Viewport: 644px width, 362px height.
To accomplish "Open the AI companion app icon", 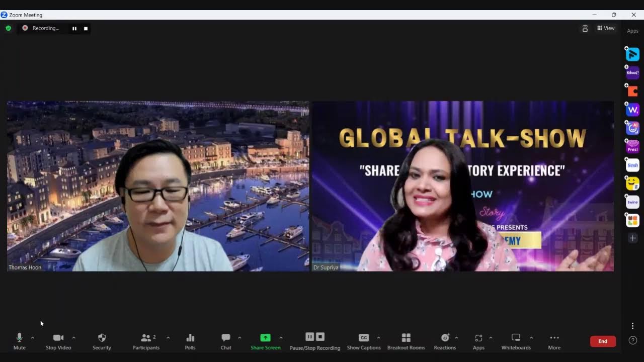I will point(632,128).
